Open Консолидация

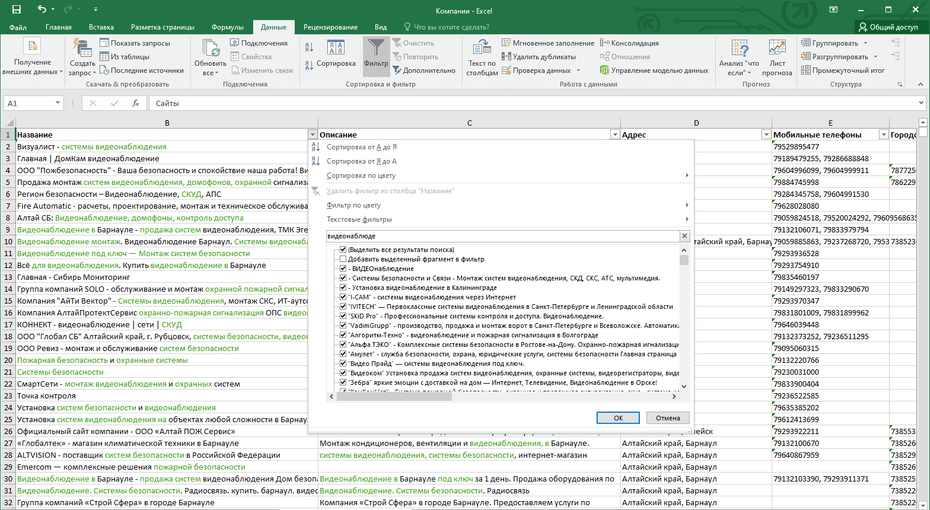[629, 43]
